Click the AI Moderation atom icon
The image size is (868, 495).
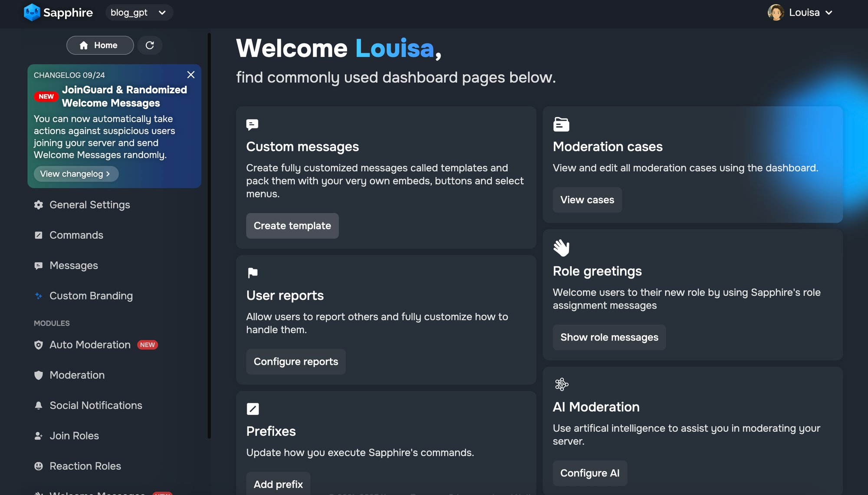point(562,384)
